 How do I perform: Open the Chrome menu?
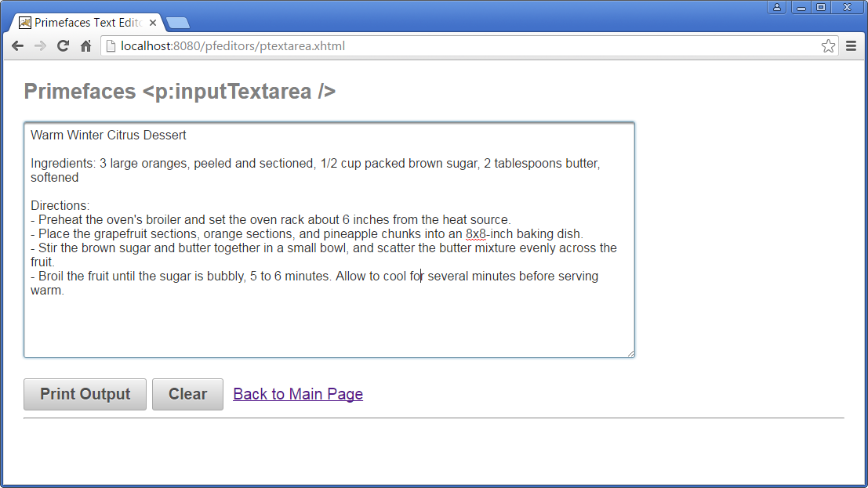coord(852,46)
